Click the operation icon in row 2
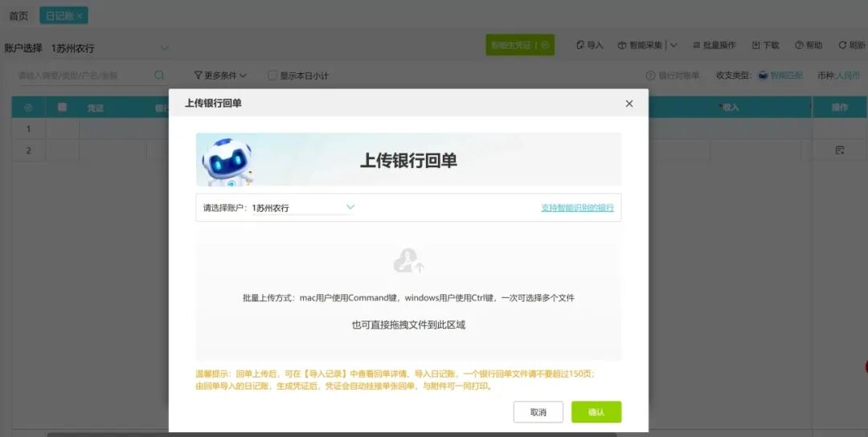 [840, 150]
